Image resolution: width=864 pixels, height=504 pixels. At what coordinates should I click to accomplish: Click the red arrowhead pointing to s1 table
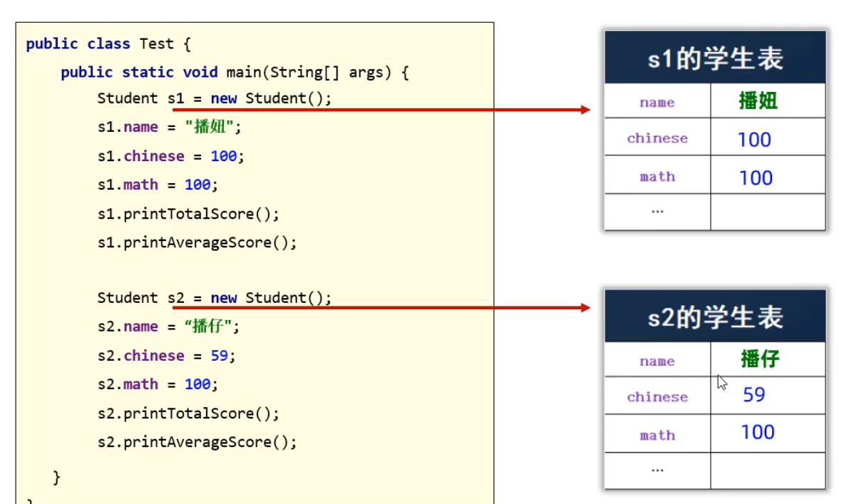(x=585, y=110)
